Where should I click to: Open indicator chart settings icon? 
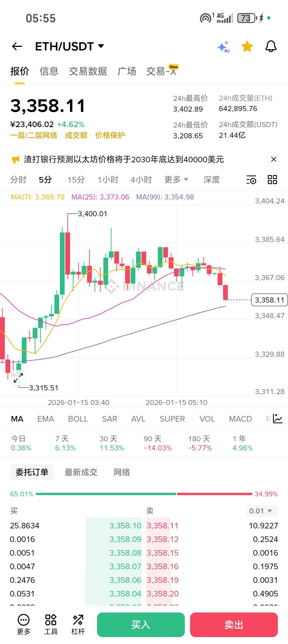pos(277,419)
